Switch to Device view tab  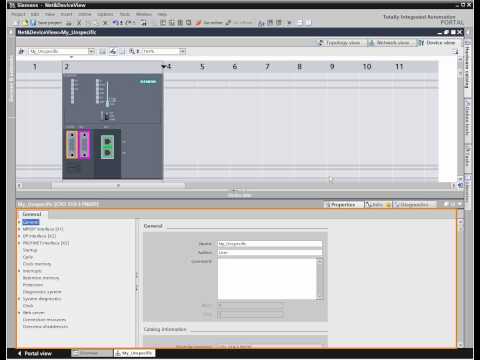point(437,43)
